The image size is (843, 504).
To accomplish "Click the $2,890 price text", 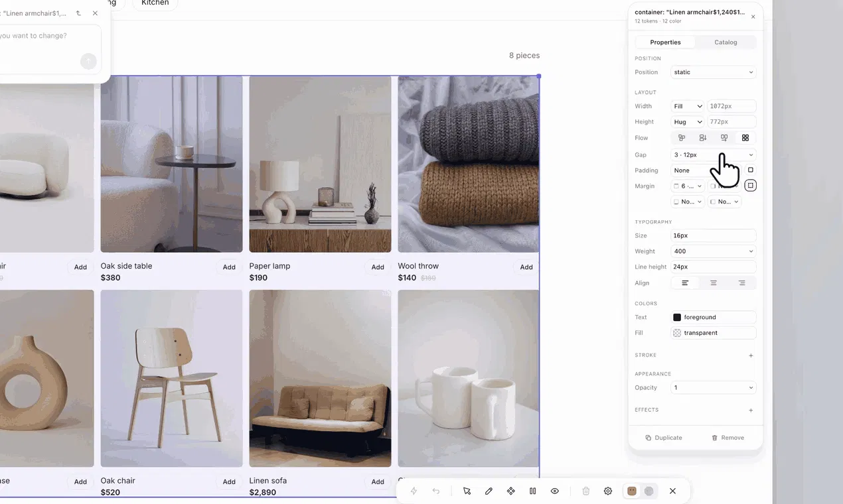I will [263, 493].
